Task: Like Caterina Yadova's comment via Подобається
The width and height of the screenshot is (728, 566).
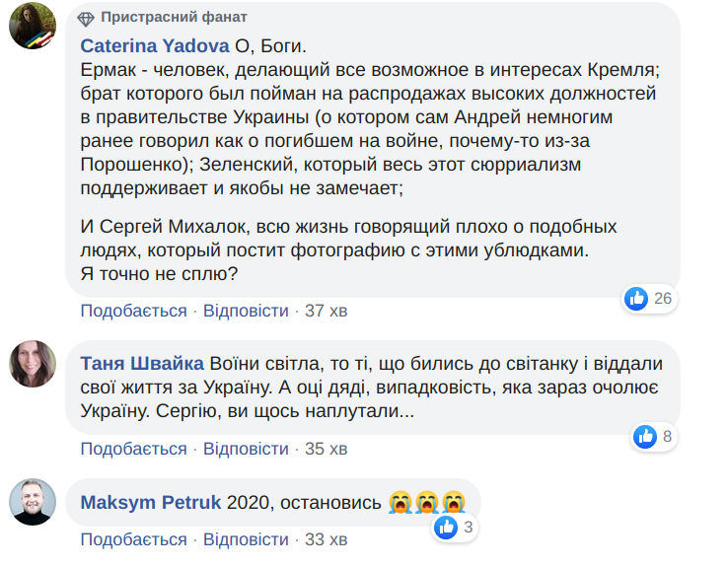Action: [x=133, y=311]
